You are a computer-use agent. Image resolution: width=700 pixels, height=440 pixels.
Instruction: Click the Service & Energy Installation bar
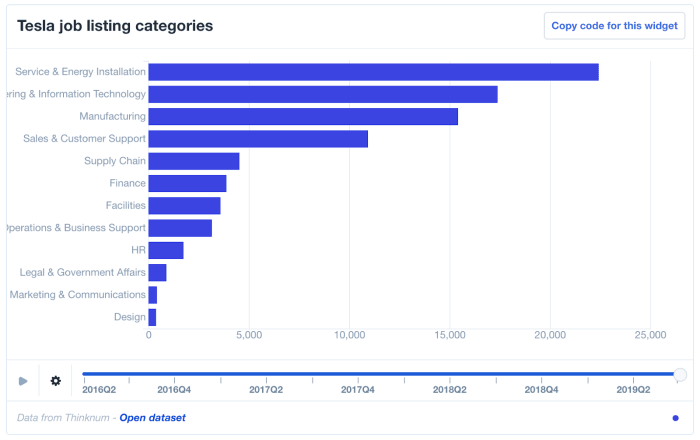point(373,72)
